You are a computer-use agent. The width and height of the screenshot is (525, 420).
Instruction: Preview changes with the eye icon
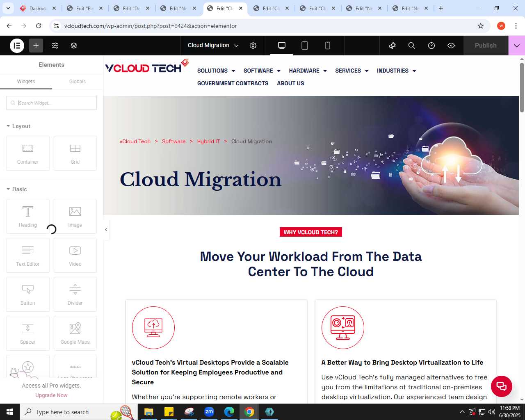point(451,46)
